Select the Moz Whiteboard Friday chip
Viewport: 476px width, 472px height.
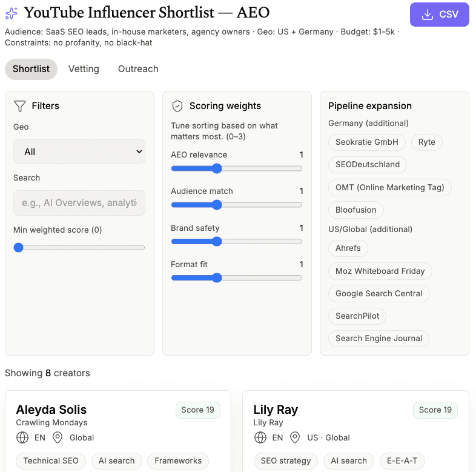(x=380, y=271)
